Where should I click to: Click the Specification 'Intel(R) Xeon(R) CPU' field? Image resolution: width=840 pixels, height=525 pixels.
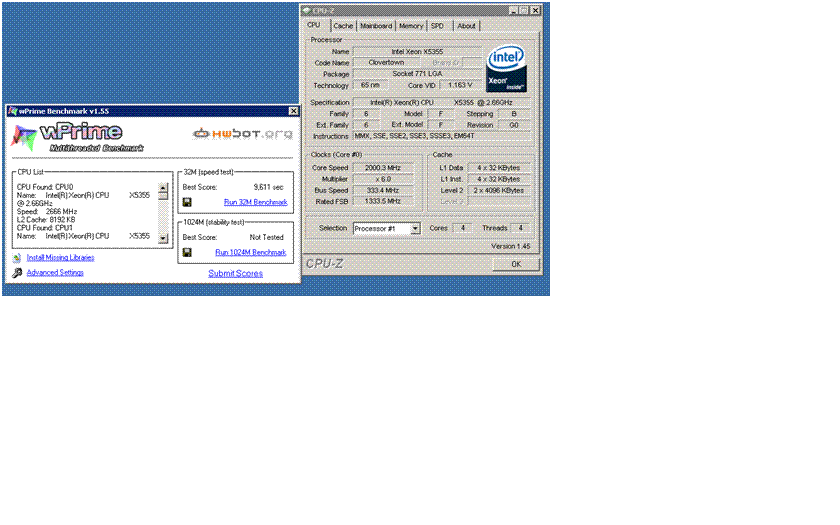[x=442, y=102]
